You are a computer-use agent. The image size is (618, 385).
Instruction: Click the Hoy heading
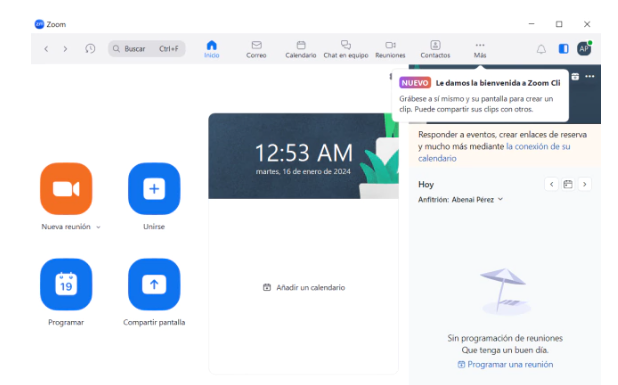[x=426, y=184]
